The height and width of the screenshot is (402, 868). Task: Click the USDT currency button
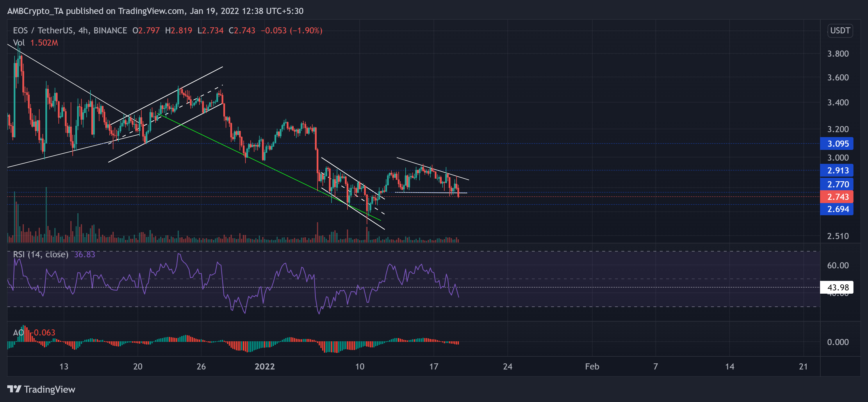coord(840,30)
